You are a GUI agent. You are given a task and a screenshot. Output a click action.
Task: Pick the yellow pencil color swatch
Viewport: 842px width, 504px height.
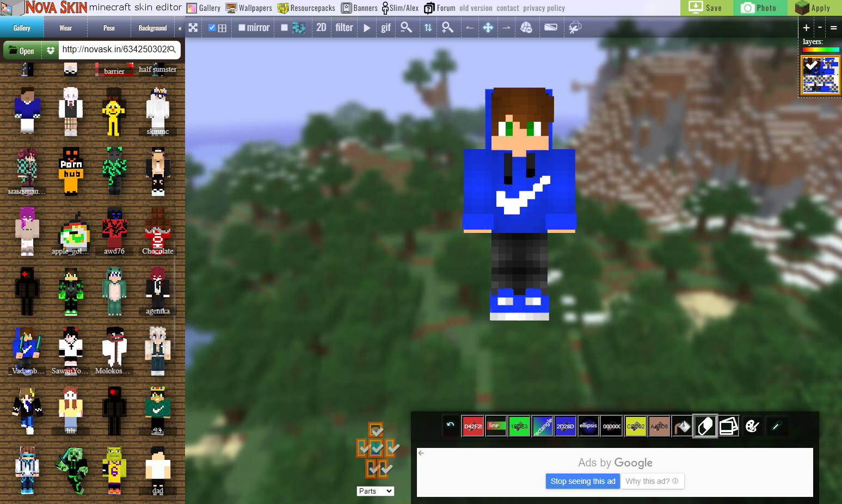tap(635, 427)
